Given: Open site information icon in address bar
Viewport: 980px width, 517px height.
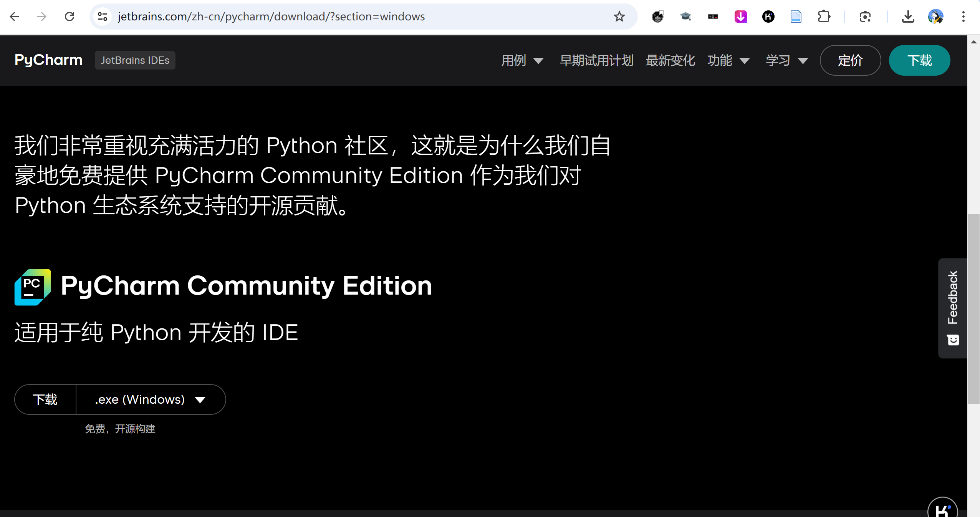Looking at the screenshot, I should (x=103, y=17).
